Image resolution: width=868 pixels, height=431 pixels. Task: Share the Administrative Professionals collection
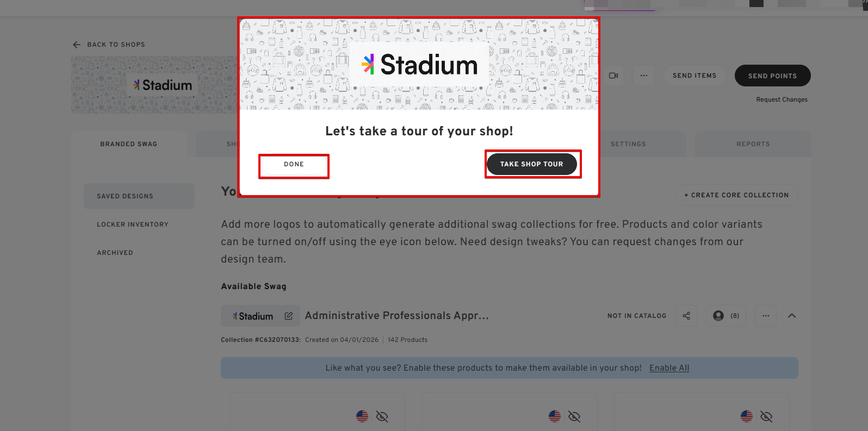click(686, 316)
